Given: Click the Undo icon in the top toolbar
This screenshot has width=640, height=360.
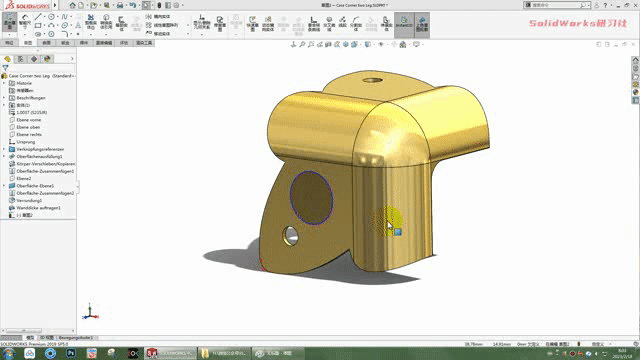Looking at the screenshot, I should tap(133, 5).
